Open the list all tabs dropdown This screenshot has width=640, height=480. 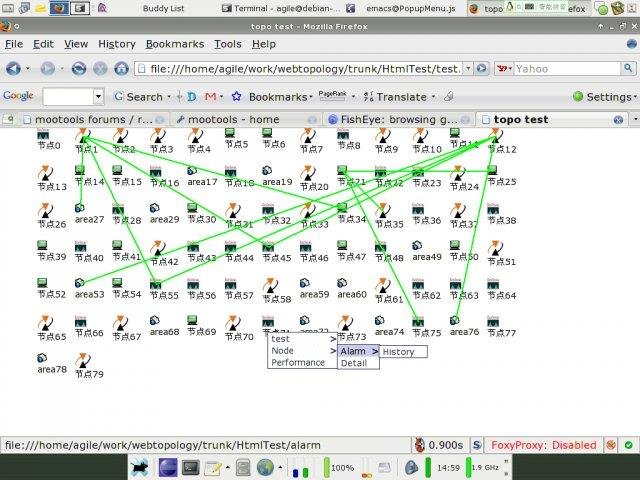point(635,119)
